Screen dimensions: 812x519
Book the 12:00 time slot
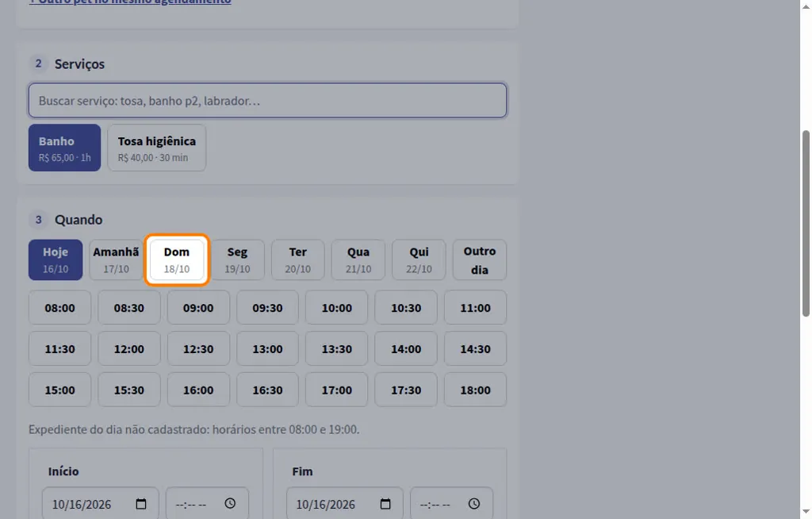coord(129,348)
